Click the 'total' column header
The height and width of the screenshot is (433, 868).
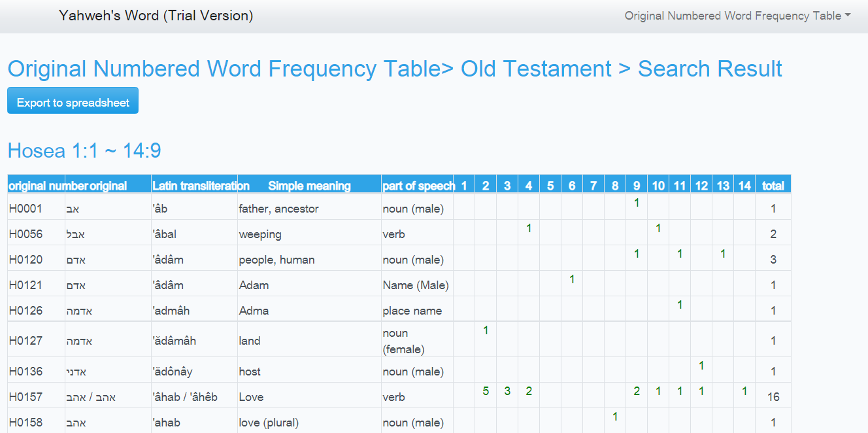click(773, 186)
